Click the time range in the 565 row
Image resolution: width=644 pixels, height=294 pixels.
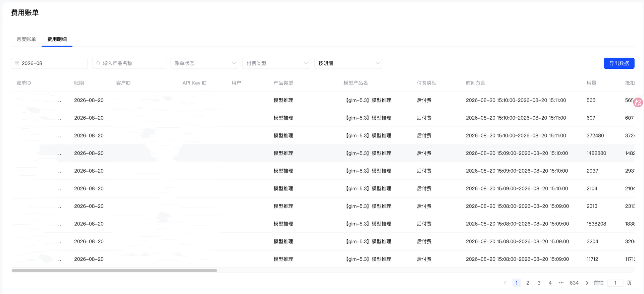pos(516,100)
